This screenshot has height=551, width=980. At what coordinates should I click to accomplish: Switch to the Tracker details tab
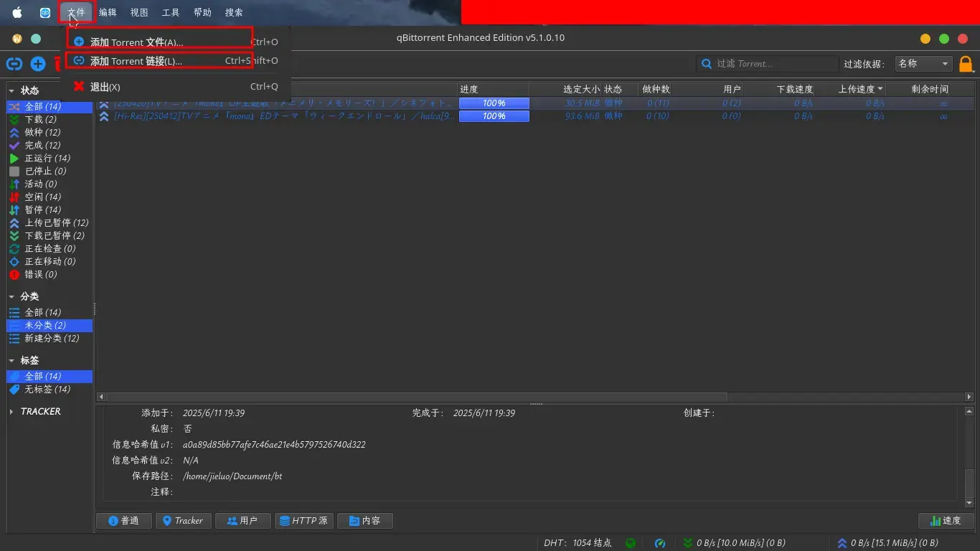[x=183, y=521]
